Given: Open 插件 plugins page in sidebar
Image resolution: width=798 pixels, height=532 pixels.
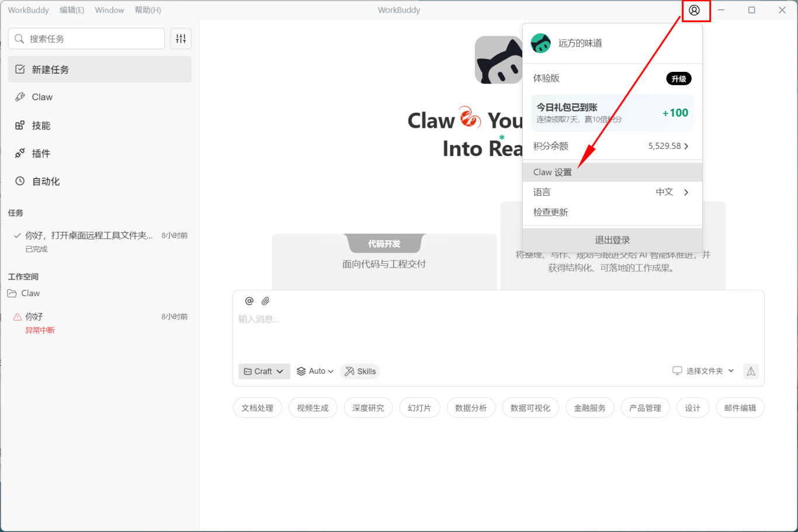Looking at the screenshot, I should 41,154.
